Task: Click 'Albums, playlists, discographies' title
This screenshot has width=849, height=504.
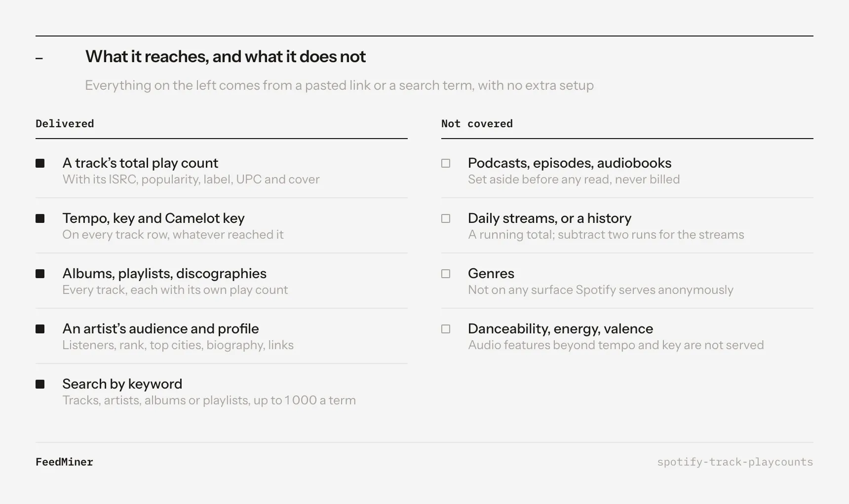Action: (164, 274)
